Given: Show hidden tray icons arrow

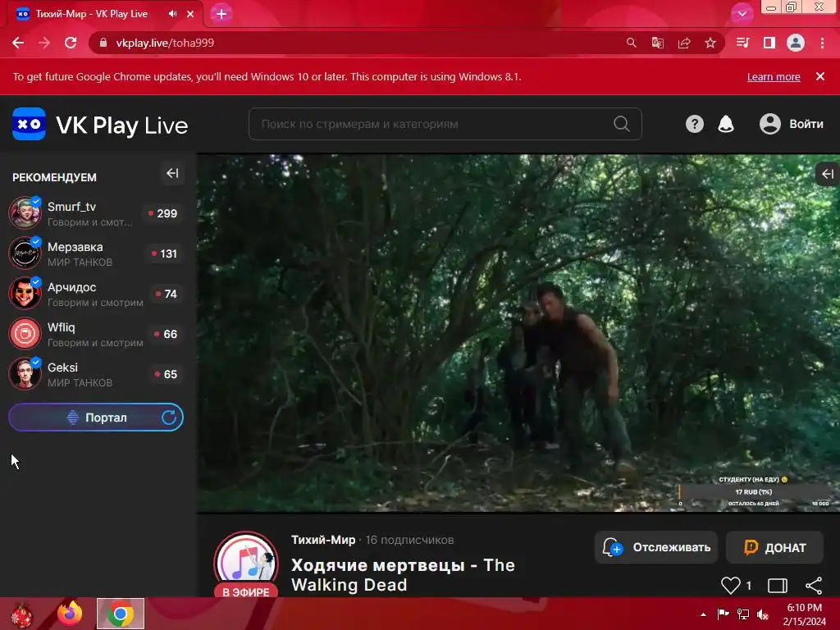Looking at the screenshot, I should click(x=703, y=614).
